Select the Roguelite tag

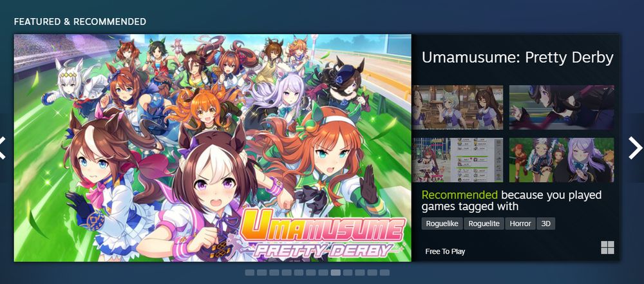[484, 223]
